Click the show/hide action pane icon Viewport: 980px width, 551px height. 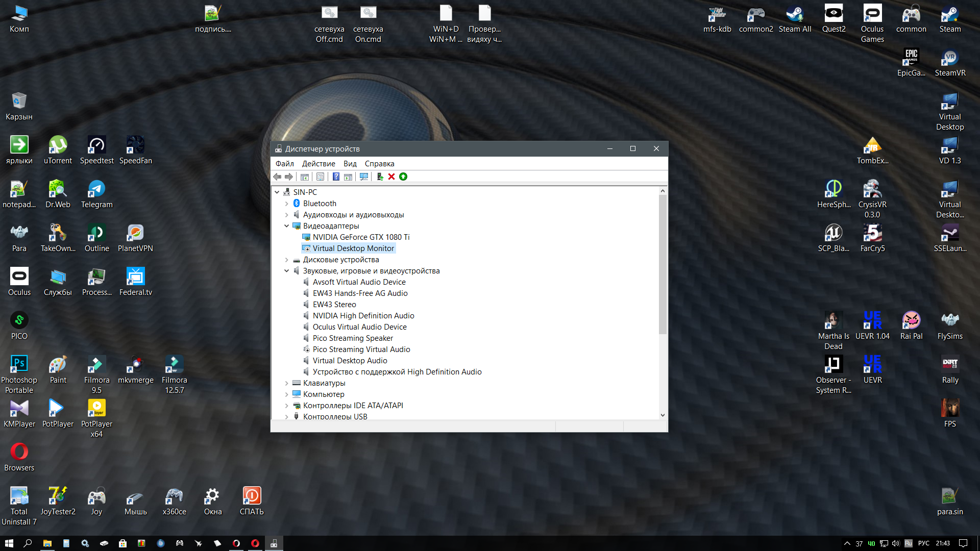point(348,177)
